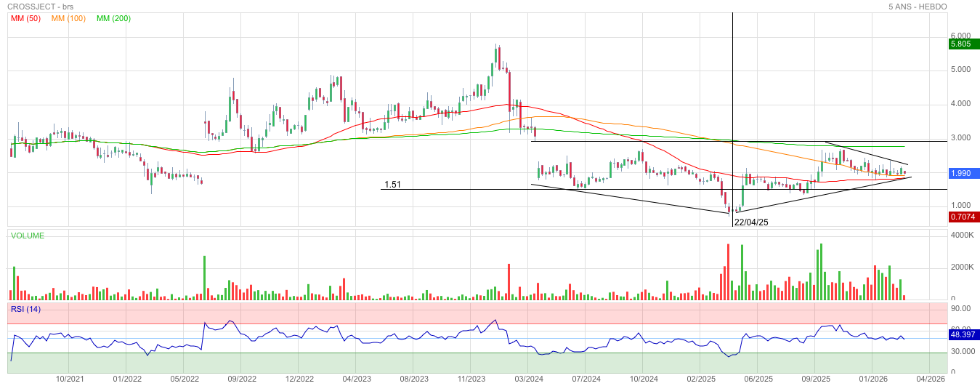Click the 3.000 price axis label
This screenshot has height=386, width=980.
pos(961,138)
